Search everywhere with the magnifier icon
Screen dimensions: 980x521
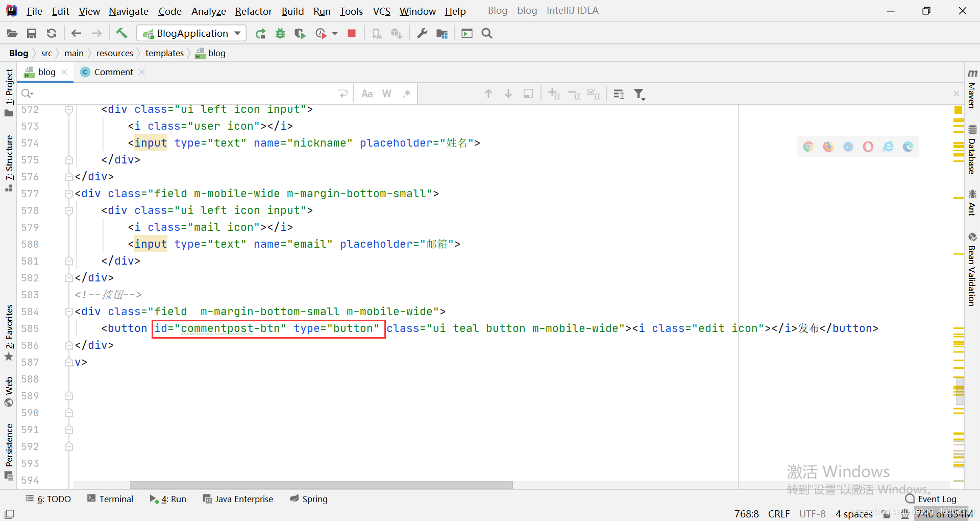coord(487,34)
